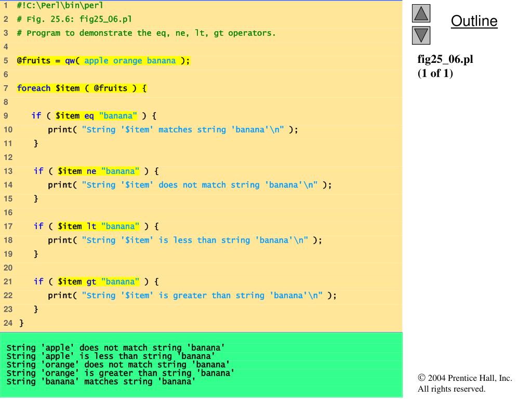Click output "String 'apple' does not match string 'banana'"

116,348
